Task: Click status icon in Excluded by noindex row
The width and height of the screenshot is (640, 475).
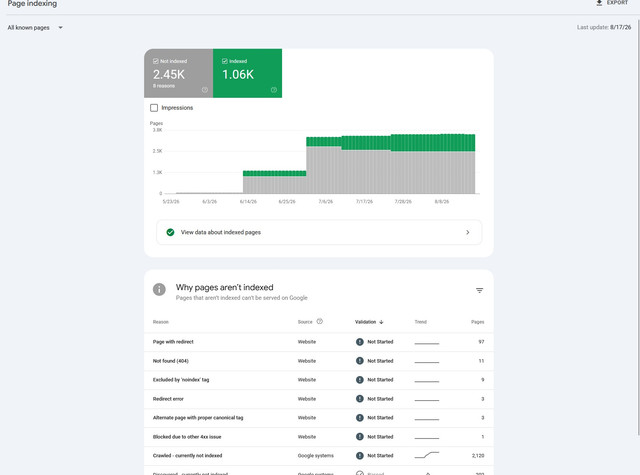Action: click(360, 380)
